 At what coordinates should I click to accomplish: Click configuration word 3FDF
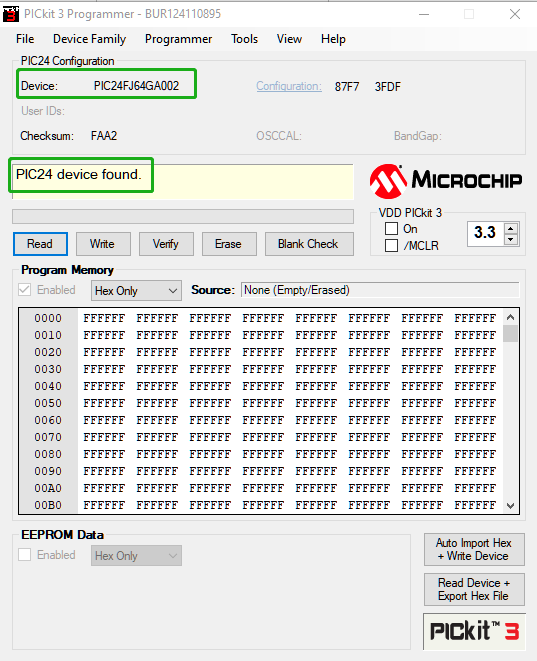tap(388, 87)
